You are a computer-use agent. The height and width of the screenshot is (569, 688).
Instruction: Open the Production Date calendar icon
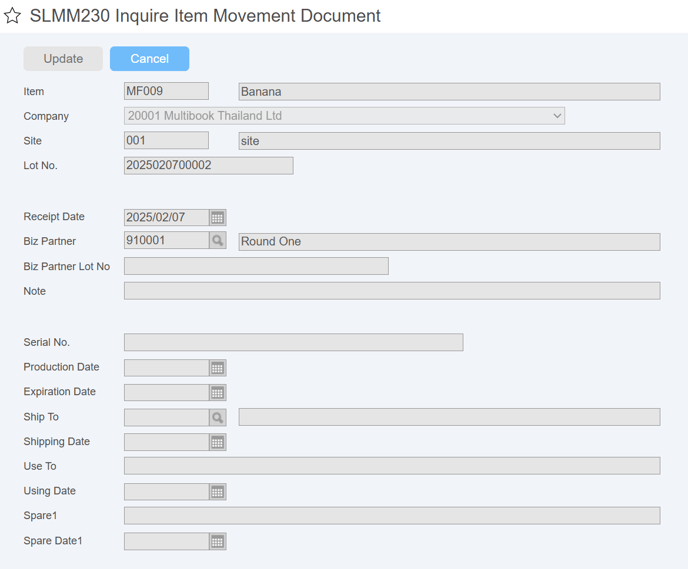click(x=218, y=368)
